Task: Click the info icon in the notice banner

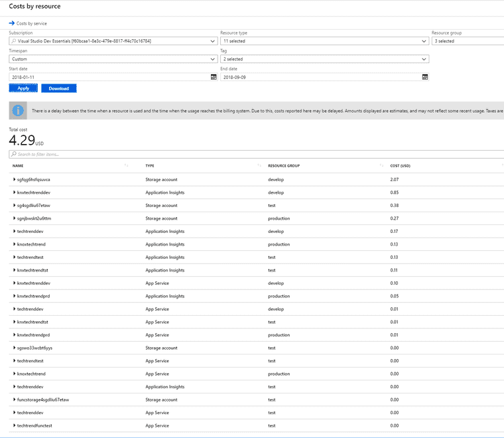Action: (x=18, y=111)
